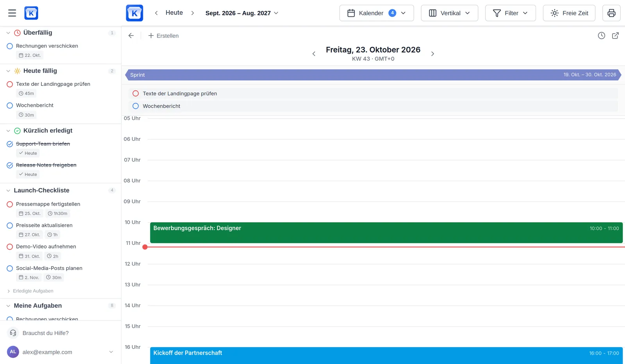The width and height of the screenshot is (625, 364).
Task: Open the Filter dropdown
Action: click(510, 13)
